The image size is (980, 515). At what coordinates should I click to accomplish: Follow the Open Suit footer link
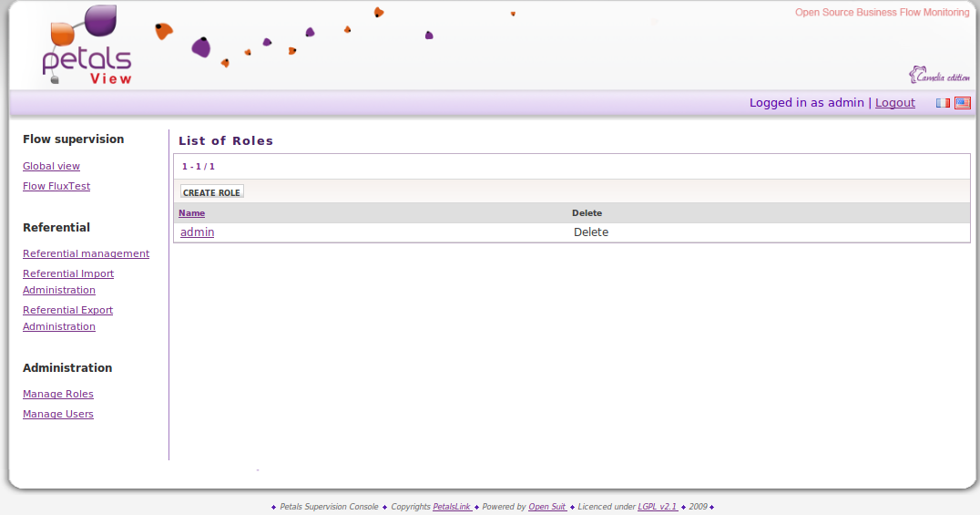point(546,507)
